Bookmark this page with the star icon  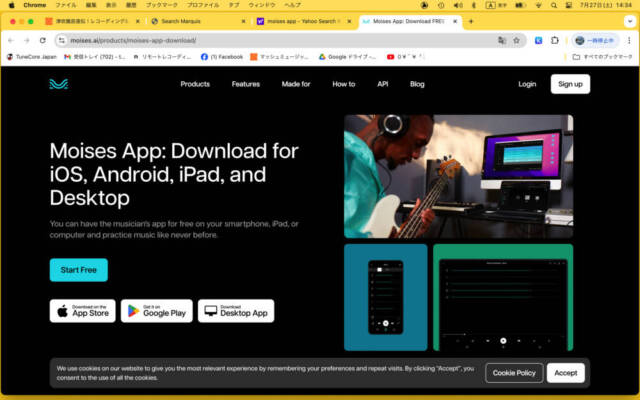[x=517, y=40]
